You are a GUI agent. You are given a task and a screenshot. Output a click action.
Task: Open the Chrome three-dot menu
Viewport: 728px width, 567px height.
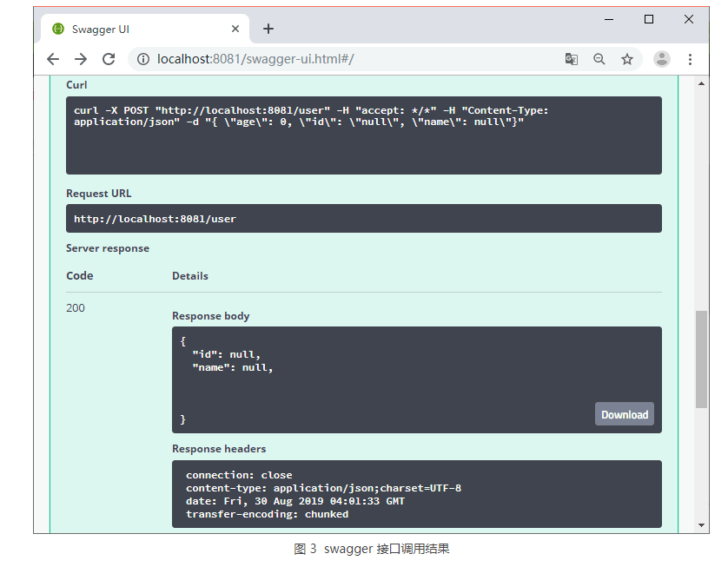click(x=690, y=59)
